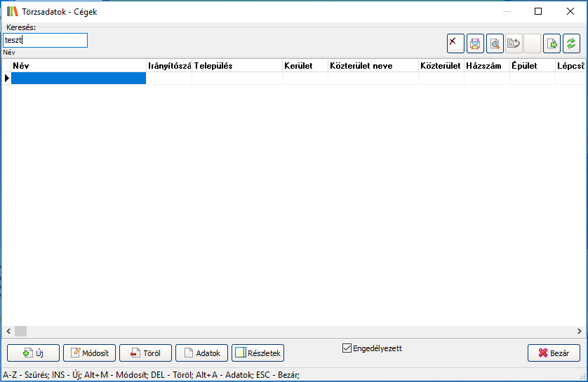Open print preview magnifier icon

tap(495, 43)
